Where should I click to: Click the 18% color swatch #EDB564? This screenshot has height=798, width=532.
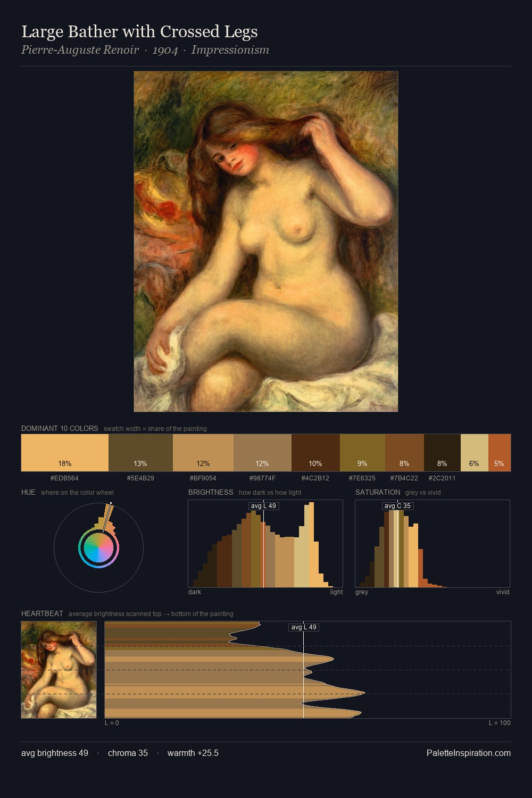point(65,453)
